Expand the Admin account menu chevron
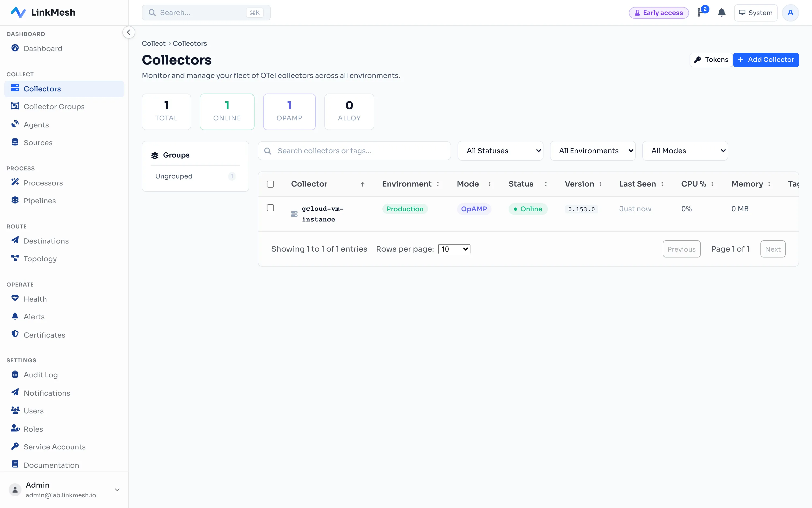 click(x=117, y=489)
